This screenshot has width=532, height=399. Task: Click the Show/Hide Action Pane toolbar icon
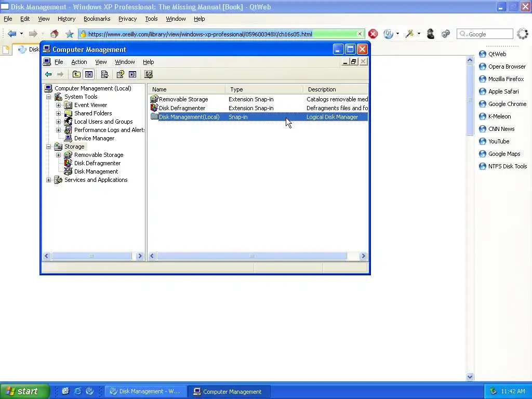[x=132, y=74]
